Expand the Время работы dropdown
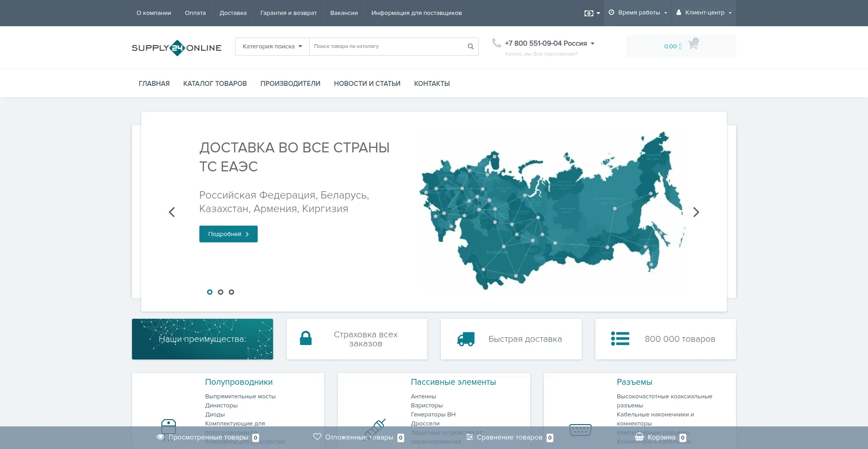The height and width of the screenshot is (449, 868). coord(638,13)
